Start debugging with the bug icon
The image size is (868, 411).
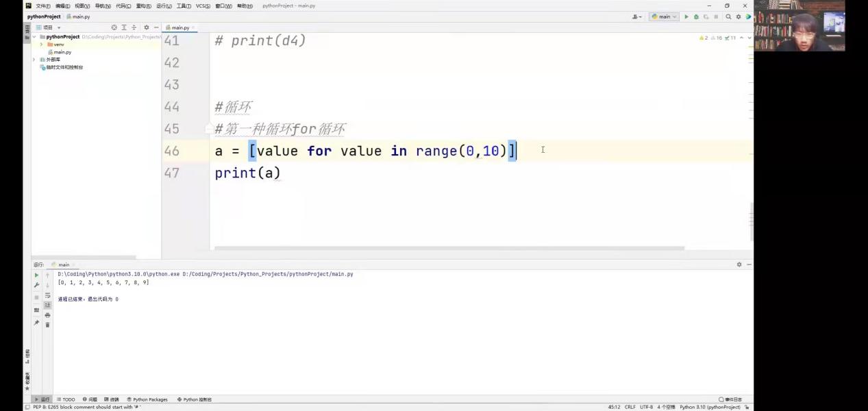(x=696, y=16)
